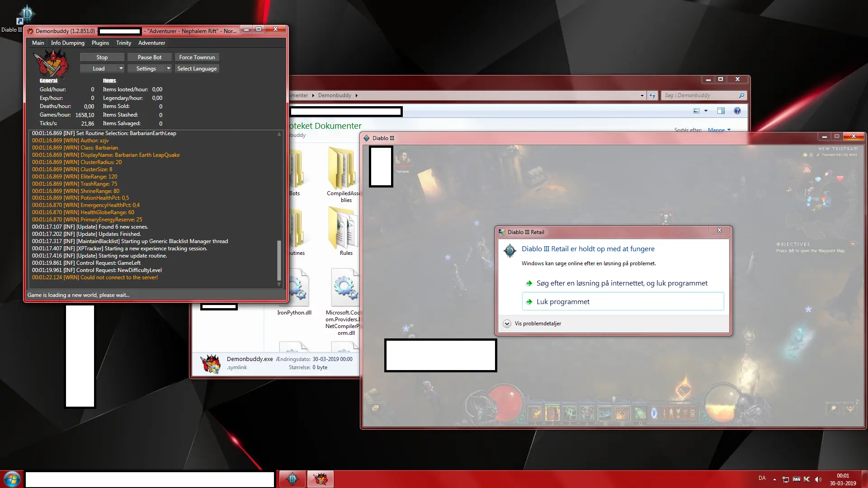Image resolution: width=868 pixels, height=488 pixels.
Task: Click the change view icon in Explorer toolbar
Action: 696,111
